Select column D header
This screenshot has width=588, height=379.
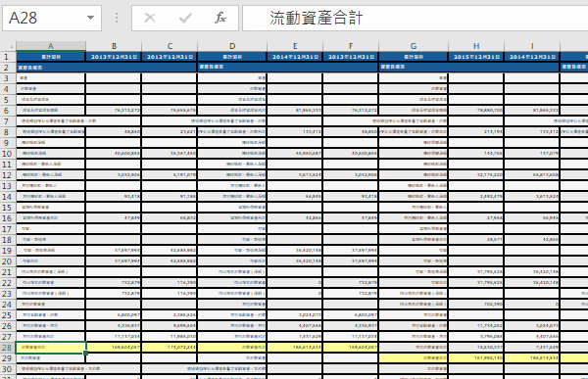point(232,46)
